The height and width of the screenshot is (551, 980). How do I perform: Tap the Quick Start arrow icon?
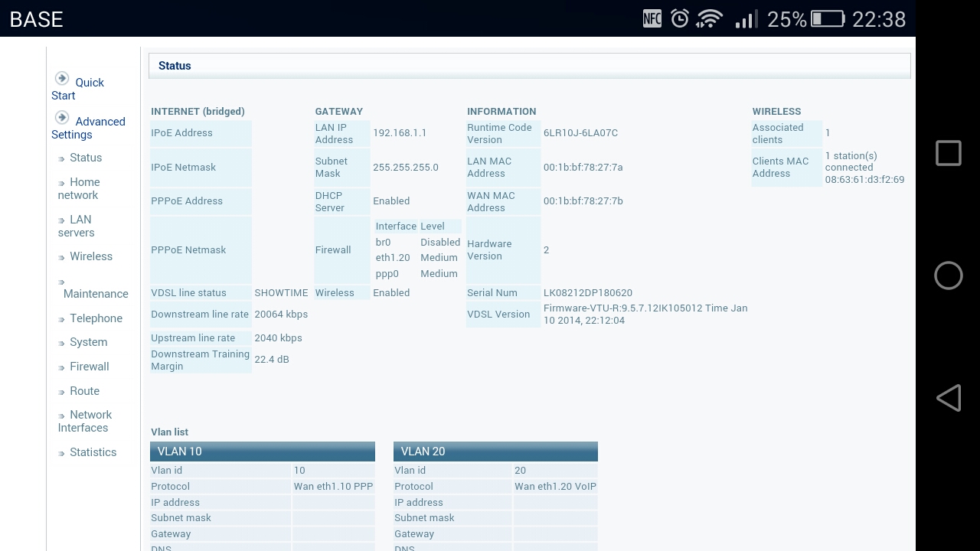point(62,79)
